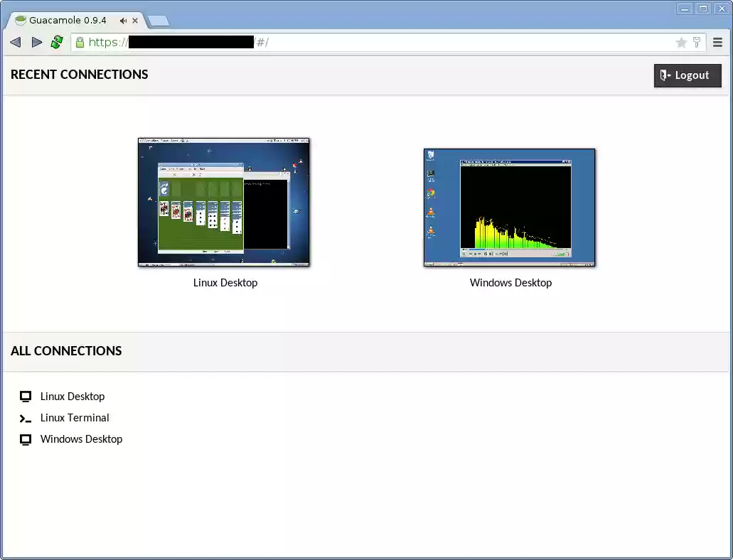Click the green HTTPS padlock icon

click(x=80, y=43)
